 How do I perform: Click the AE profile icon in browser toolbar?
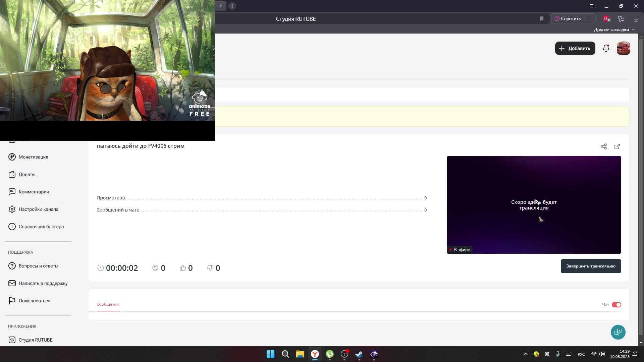(606, 19)
